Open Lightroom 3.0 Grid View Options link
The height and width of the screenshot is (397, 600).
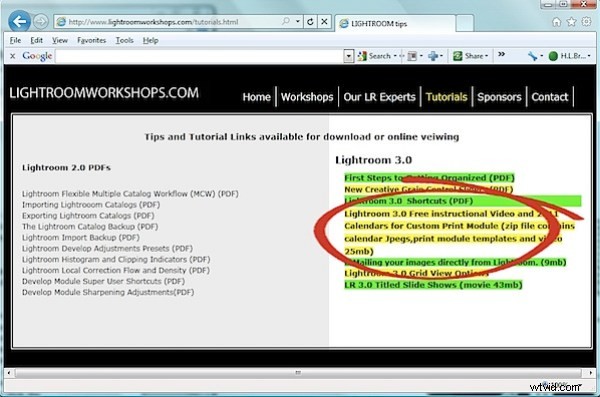click(416, 273)
